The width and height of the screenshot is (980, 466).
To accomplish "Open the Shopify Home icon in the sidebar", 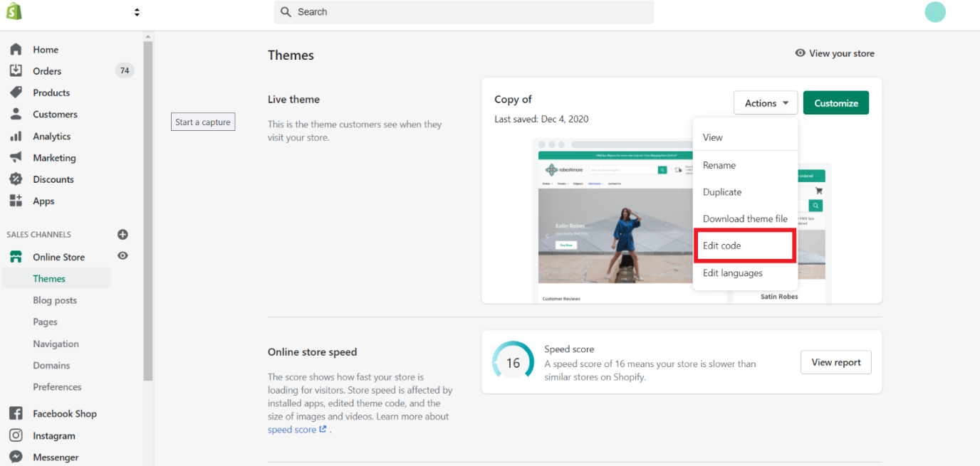I will 17,49.
